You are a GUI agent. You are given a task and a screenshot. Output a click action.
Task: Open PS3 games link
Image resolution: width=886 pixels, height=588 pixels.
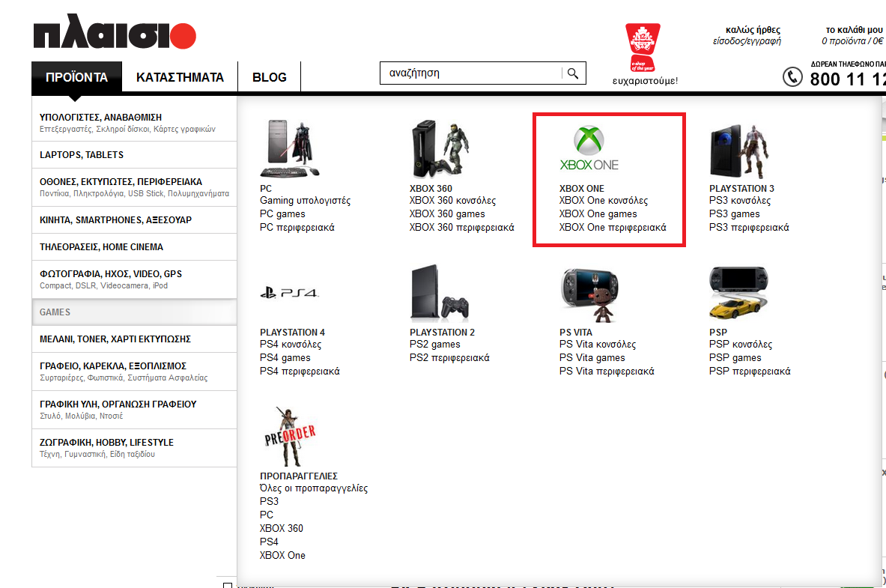point(735,214)
